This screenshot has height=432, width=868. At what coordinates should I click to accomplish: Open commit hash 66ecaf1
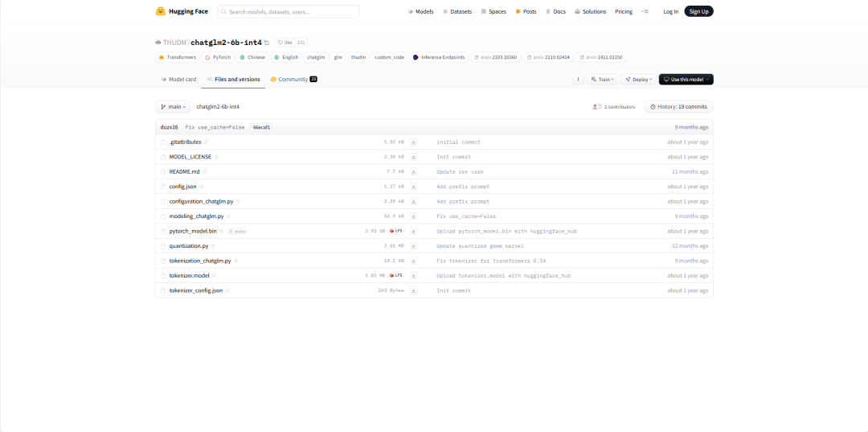[x=261, y=127]
